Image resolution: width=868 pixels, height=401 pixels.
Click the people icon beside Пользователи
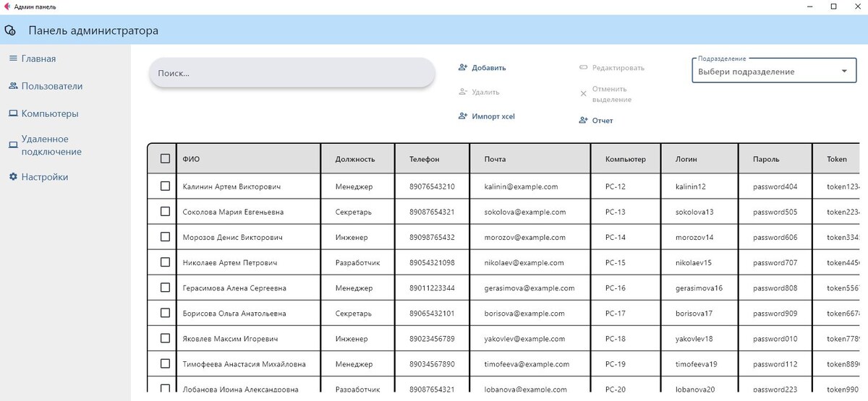13,86
